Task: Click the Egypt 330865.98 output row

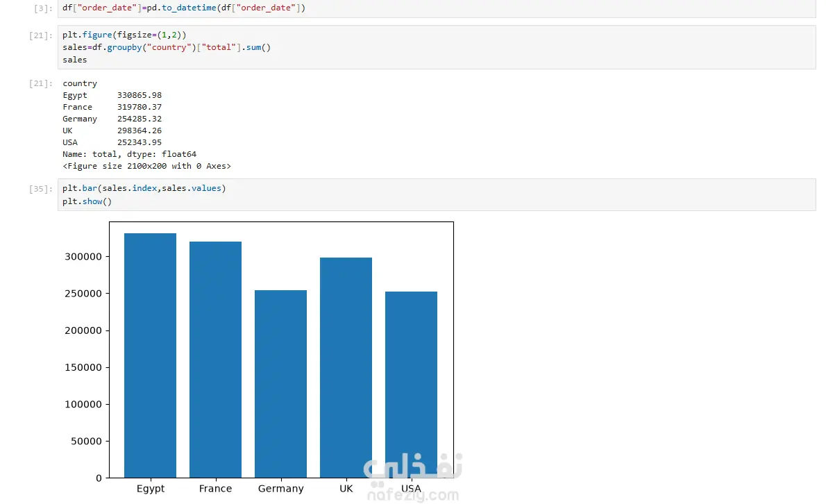Action: [112, 95]
